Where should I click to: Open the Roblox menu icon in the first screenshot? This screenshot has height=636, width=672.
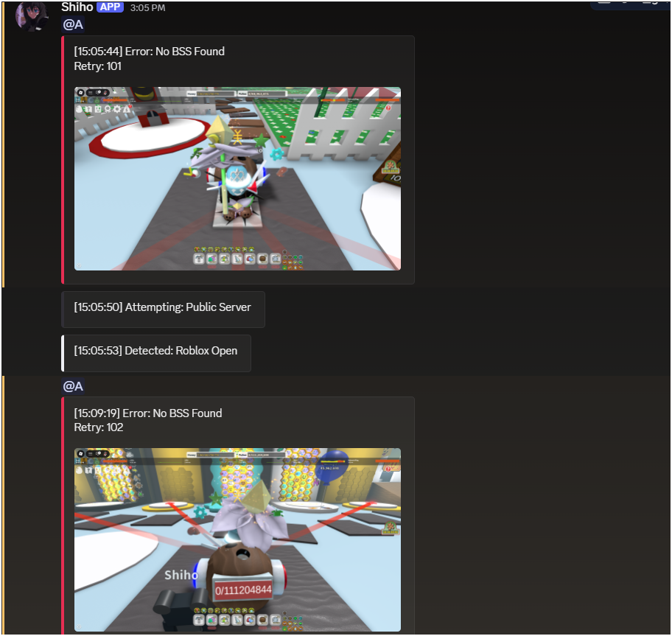coord(80,92)
